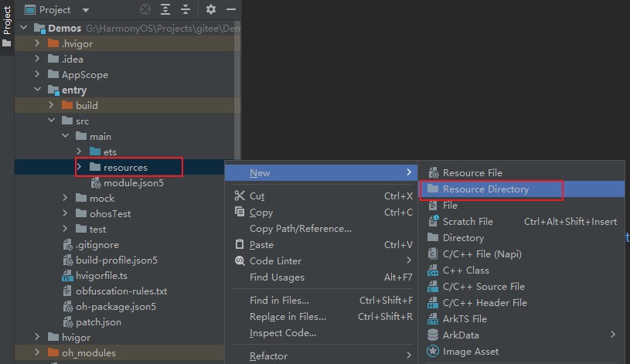Expand the resources folder arrow
The width and height of the screenshot is (630, 364).
(x=80, y=167)
